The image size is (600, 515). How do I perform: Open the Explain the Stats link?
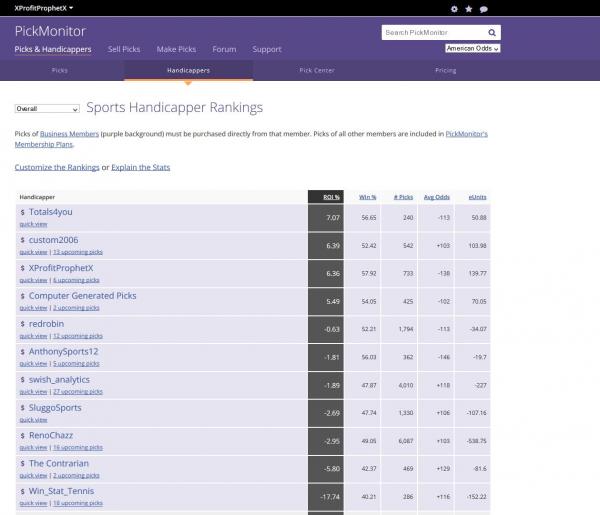click(x=140, y=167)
